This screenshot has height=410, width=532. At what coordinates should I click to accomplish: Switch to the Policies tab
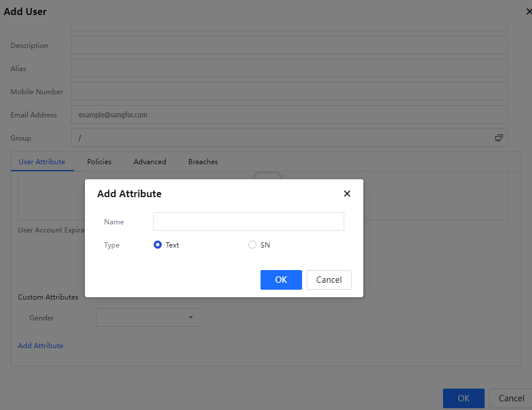click(99, 162)
